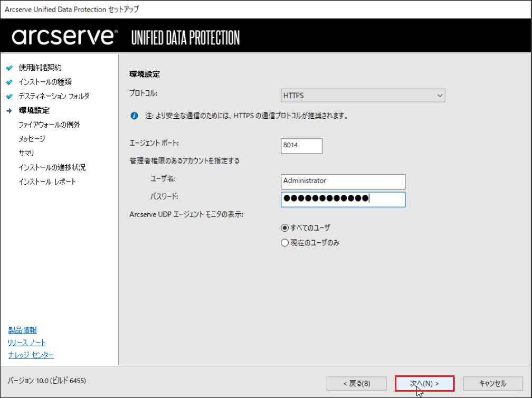Screen dimensions: 532x398
Task: Click the 使用許諾契約 step in sidebar
Action: tap(40, 68)
